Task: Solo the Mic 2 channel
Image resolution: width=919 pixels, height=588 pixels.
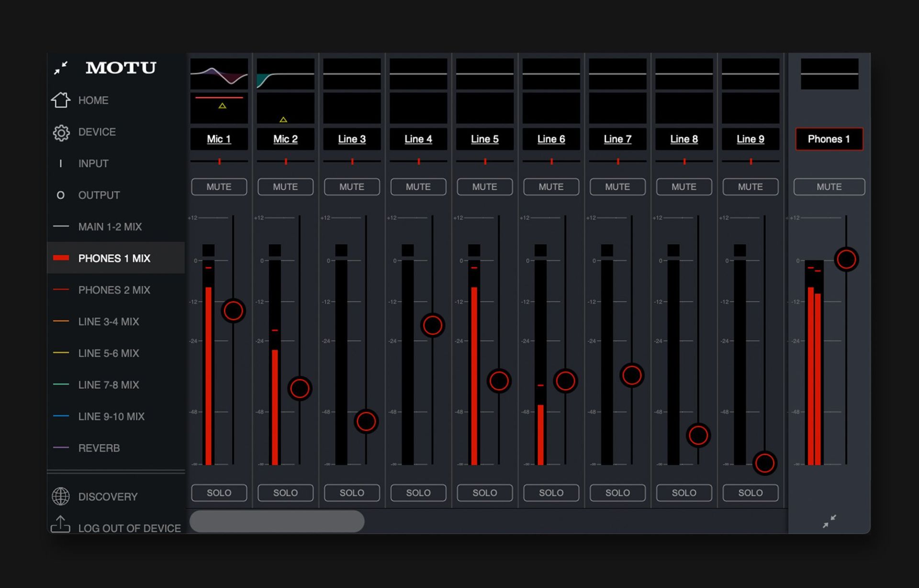Action: [286, 493]
